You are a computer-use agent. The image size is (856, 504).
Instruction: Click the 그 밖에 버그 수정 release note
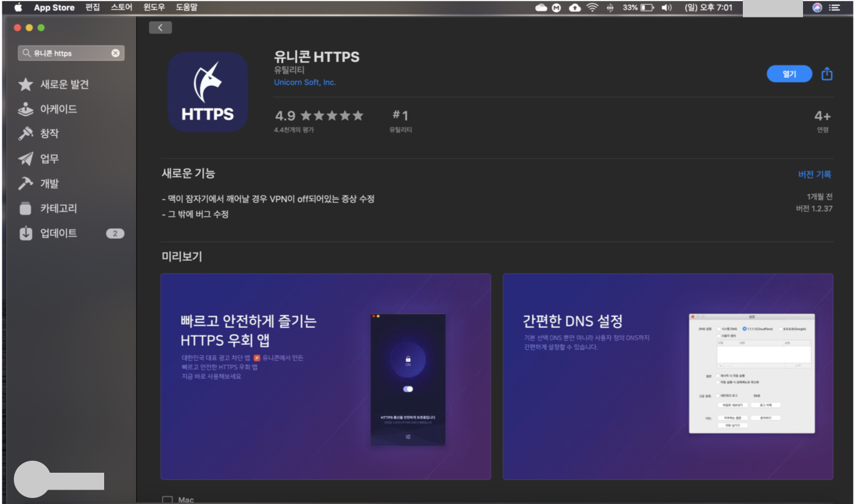pos(196,214)
